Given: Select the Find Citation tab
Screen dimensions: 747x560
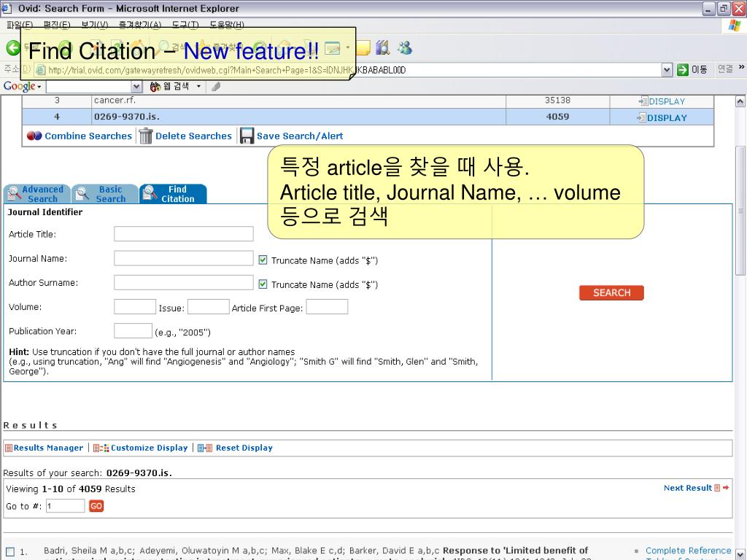Looking at the screenshot, I should point(173,194).
